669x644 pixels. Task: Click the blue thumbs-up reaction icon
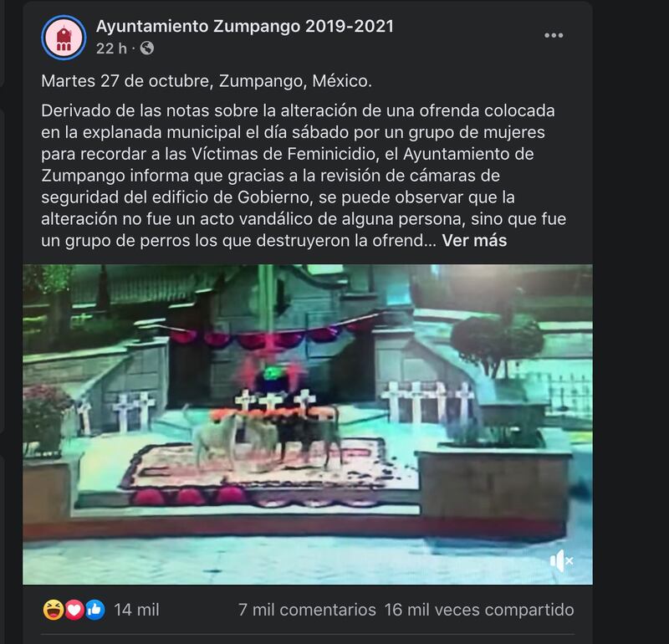click(94, 610)
